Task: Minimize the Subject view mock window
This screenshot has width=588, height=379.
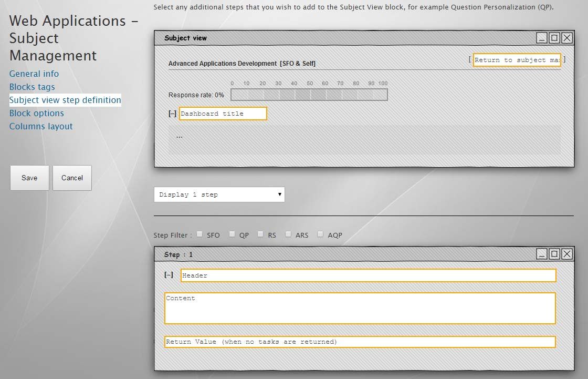Action: tap(541, 38)
